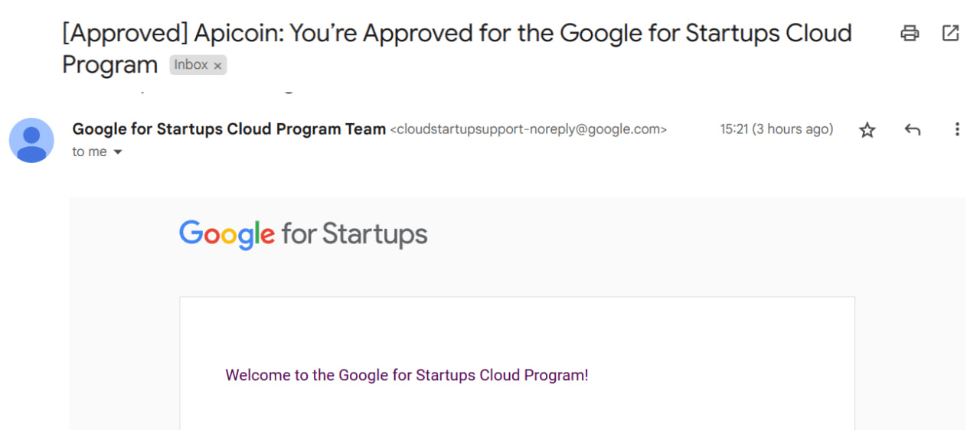Click the 15:21 timestamp of the message
This screenshot has width=980, height=430.
coord(733,129)
